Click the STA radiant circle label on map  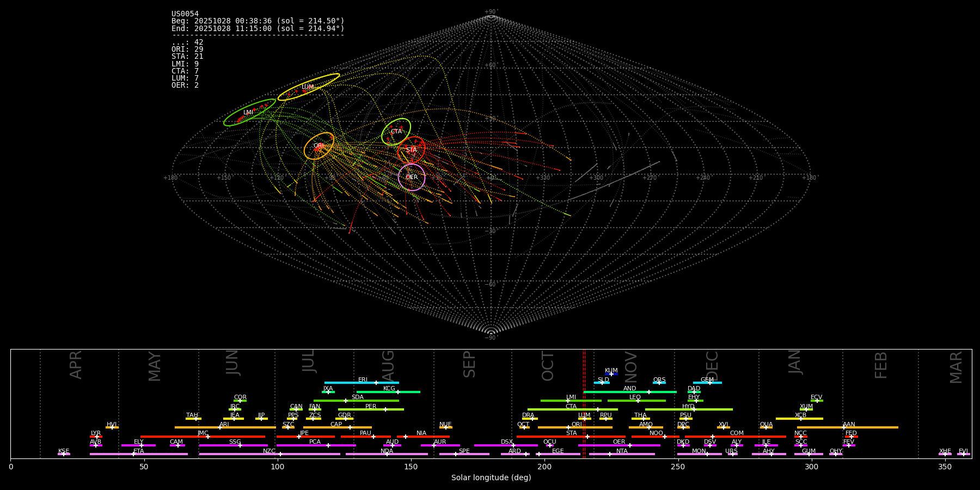click(411, 150)
